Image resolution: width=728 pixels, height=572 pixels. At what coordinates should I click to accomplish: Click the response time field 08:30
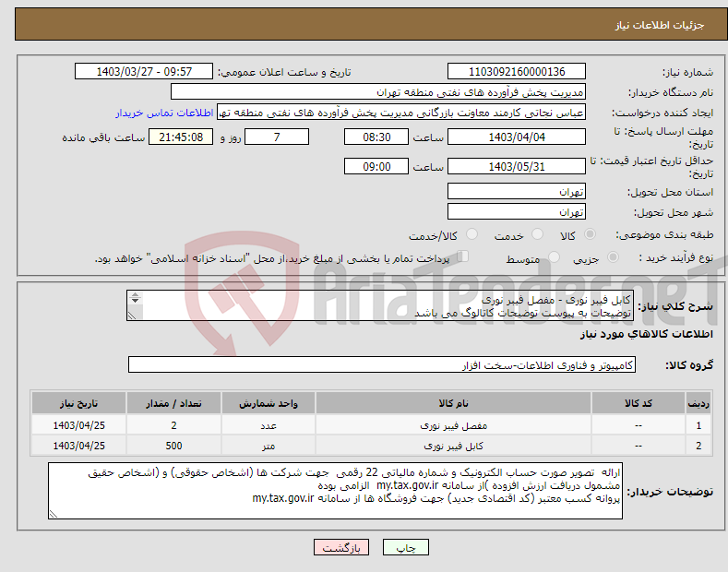click(376, 137)
